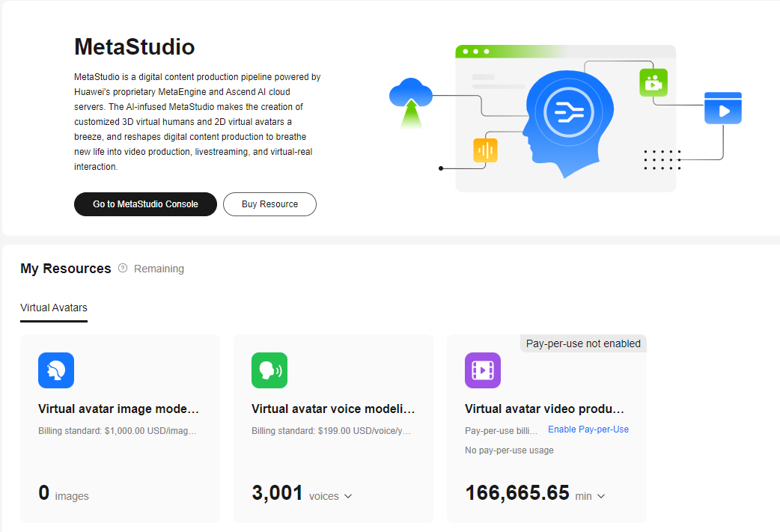This screenshot has width=780, height=532.
Task: Click the Virtual avatar voice modeling title
Action: 333,409
